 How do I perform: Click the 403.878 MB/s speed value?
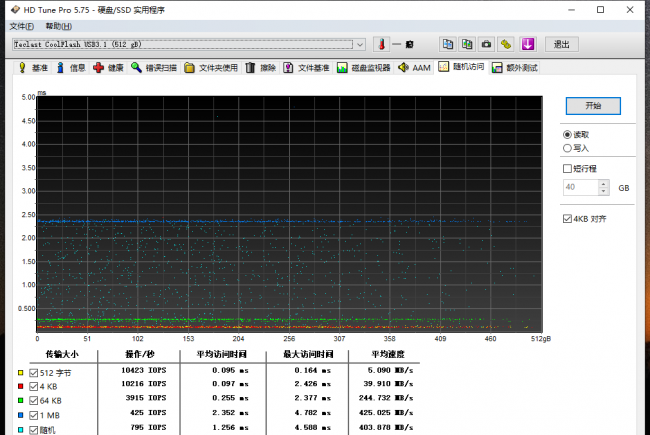pyautogui.click(x=386, y=427)
